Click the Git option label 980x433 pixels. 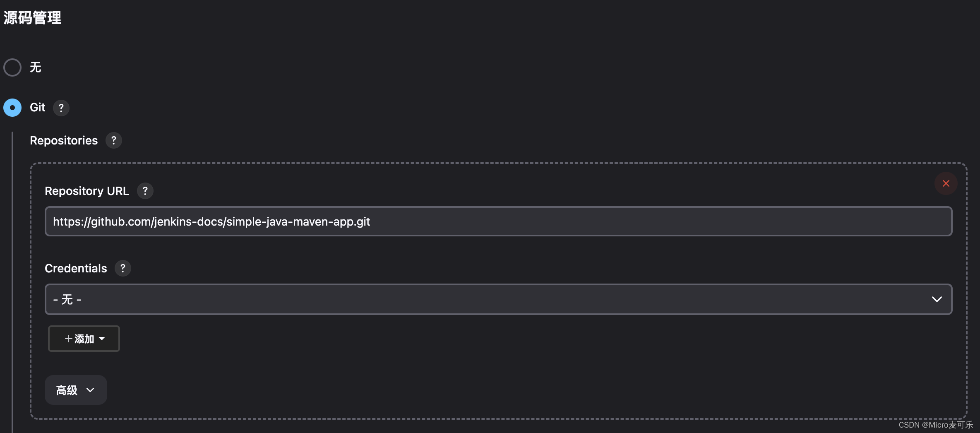(x=37, y=108)
